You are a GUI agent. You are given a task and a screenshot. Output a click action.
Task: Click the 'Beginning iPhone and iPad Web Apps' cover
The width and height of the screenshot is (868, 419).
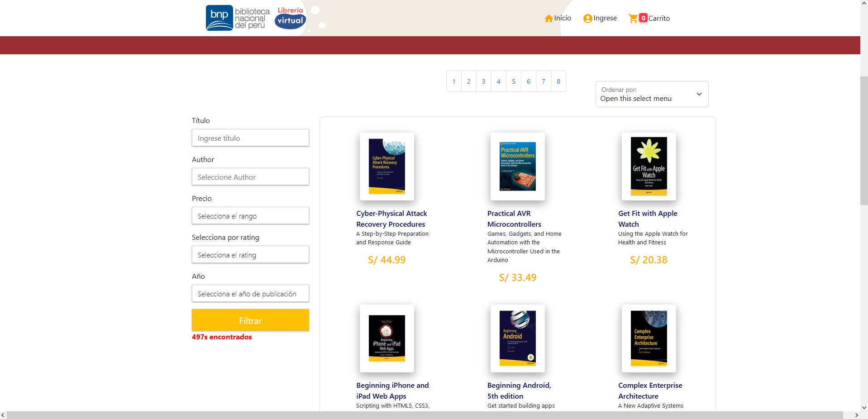click(x=387, y=338)
